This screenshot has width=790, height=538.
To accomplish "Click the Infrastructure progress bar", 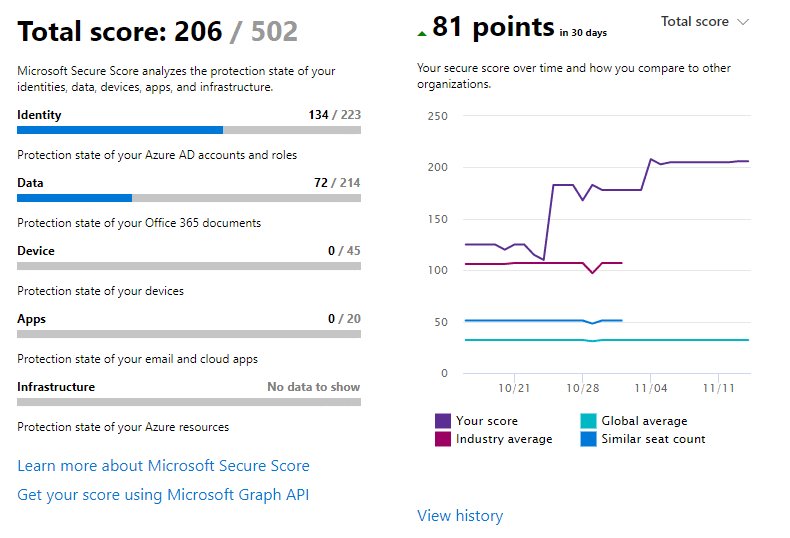I will coord(189,402).
